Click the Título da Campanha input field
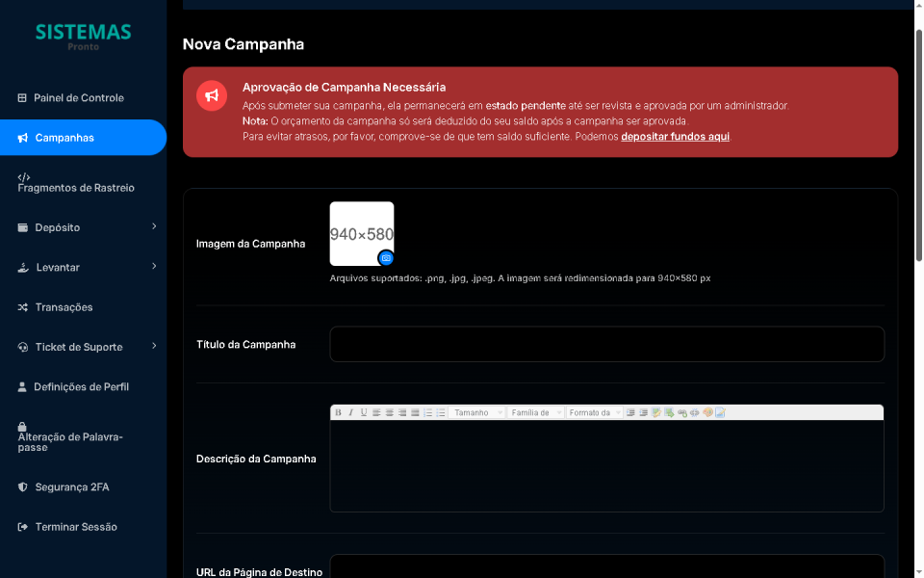 click(606, 344)
